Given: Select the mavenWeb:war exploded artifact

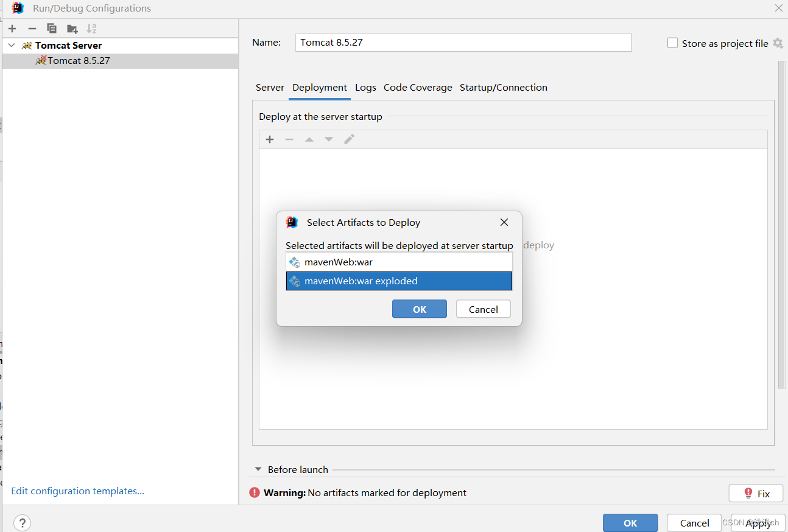Looking at the screenshot, I should 399,281.
